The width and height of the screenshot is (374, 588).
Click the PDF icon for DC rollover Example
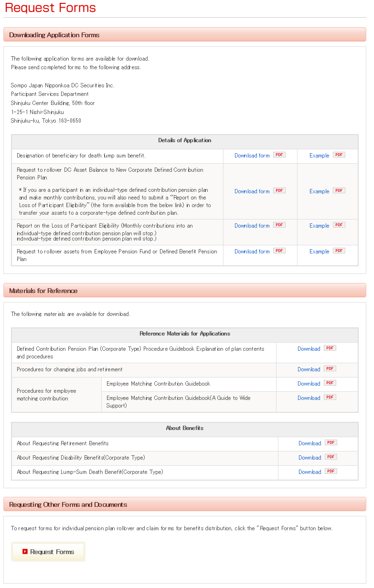[339, 190]
